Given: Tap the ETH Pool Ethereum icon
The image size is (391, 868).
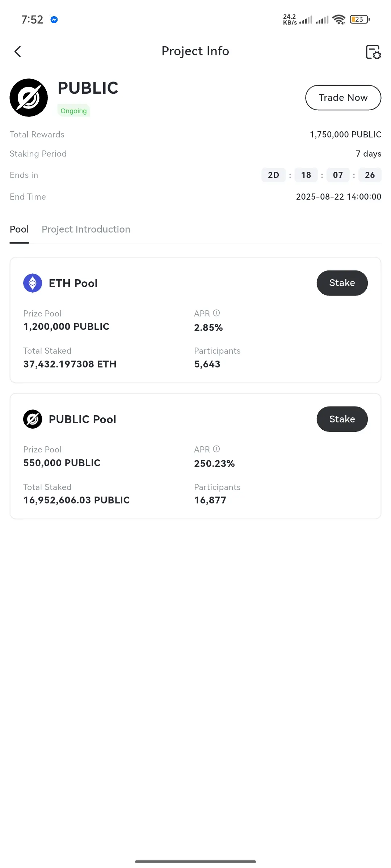Looking at the screenshot, I should click(x=33, y=283).
